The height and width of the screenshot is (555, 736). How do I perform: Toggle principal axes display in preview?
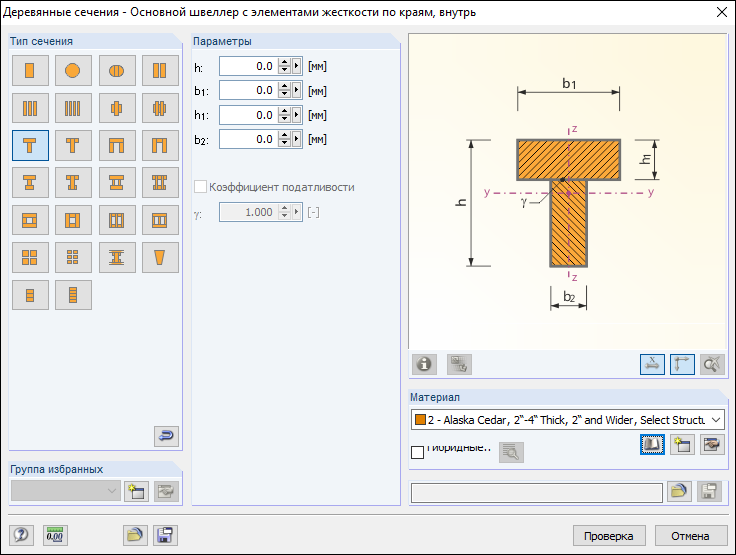(682, 364)
